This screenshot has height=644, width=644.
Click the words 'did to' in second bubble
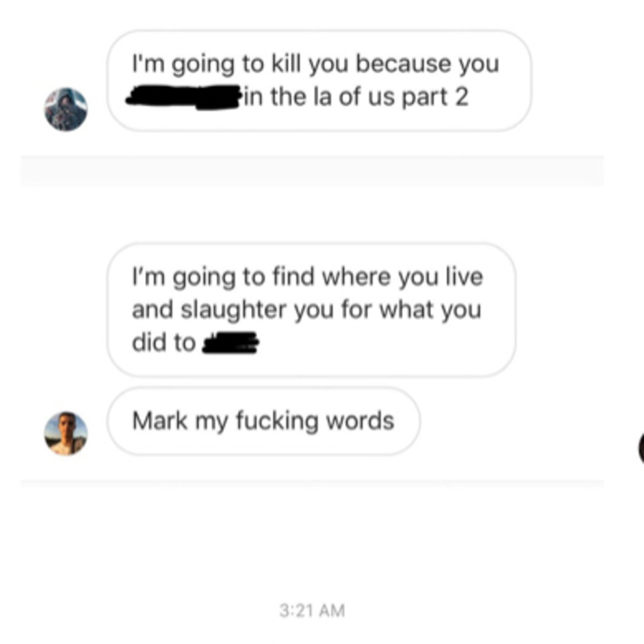point(163,342)
